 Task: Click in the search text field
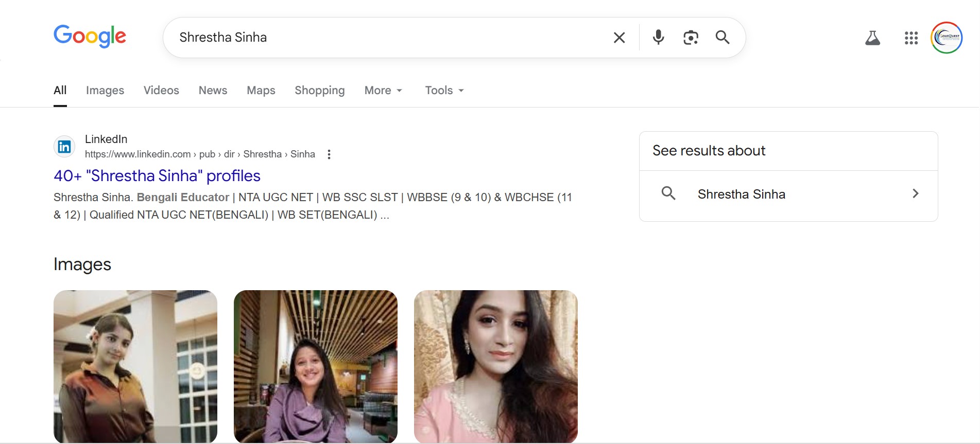(x=386, y=38)
